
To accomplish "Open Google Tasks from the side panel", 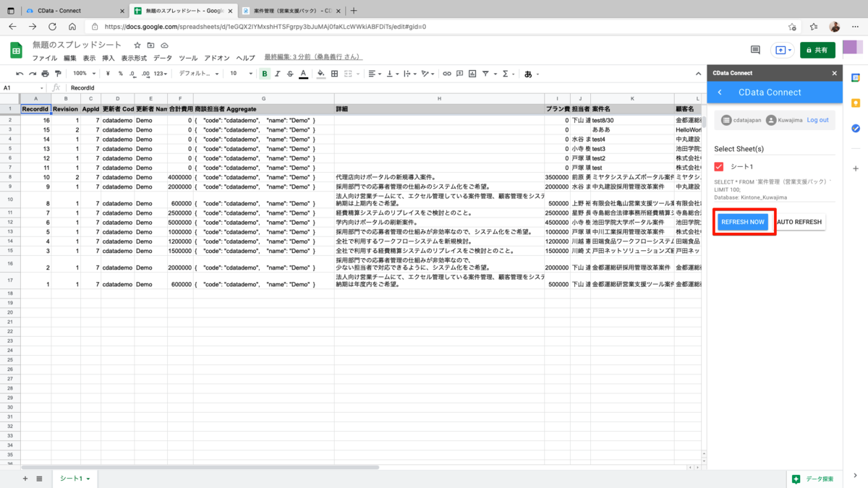I will tap(856, 128).
